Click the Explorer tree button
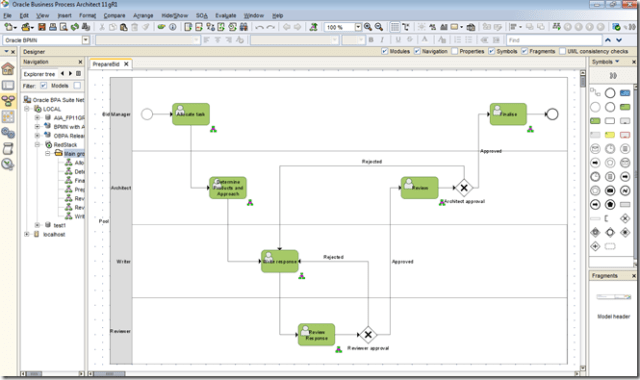This screenshot has width=640, height=380. [39, 74]
